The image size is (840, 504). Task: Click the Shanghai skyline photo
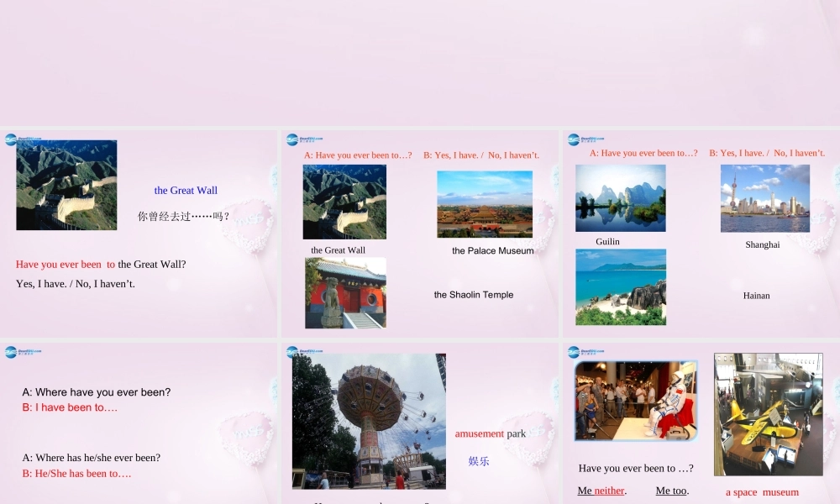coord(765,198)
